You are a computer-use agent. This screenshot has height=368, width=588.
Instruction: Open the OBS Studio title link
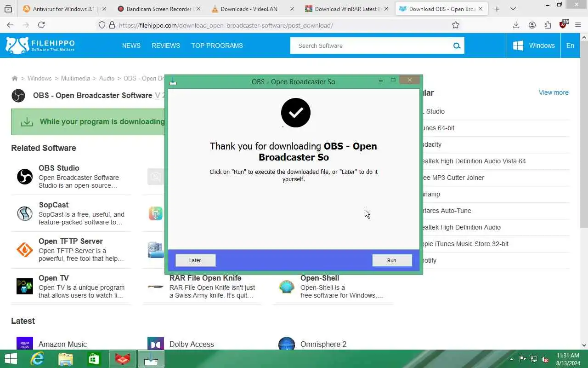coord(59,168)
